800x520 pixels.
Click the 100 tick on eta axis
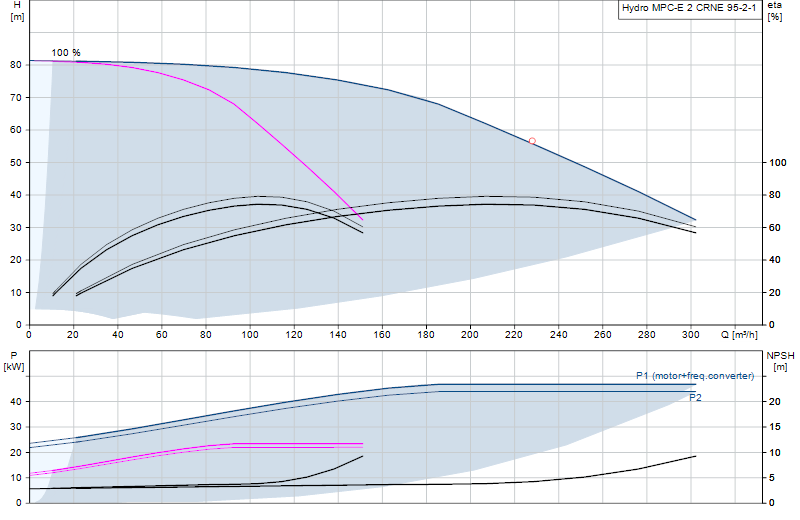coord(778,162)
